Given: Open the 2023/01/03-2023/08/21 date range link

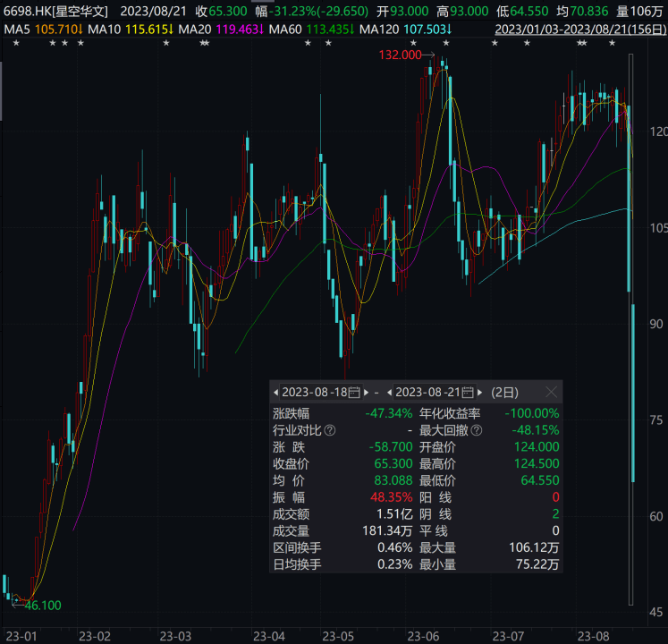Looking at the screenshot, I should click(x=578, y=30).
